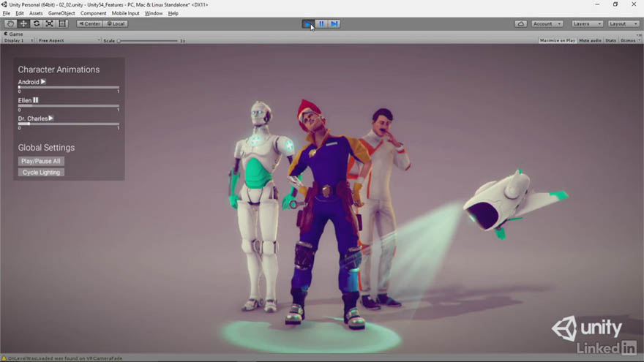644x362 pixels.
Task: Toggle Maximize on Play
Action: pyautogui.click(x=558, y=41)
